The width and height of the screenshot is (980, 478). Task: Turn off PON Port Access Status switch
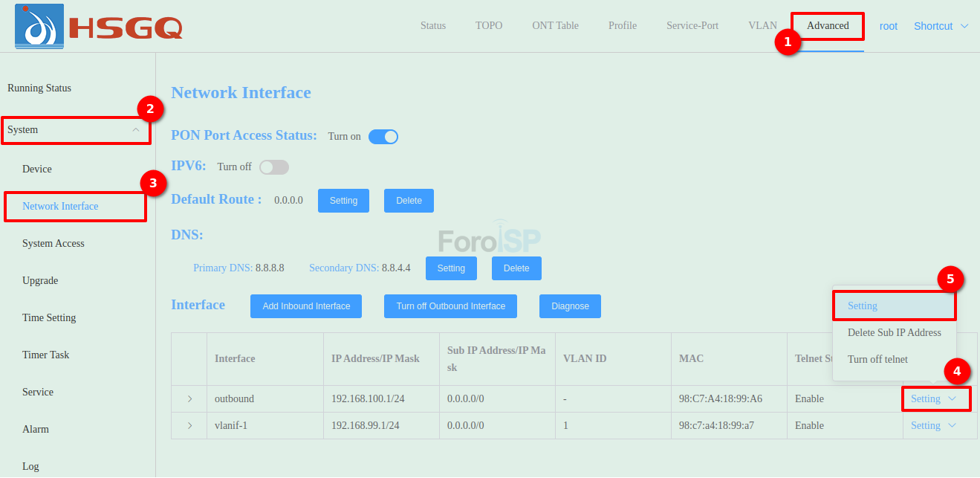tap(383, 137)
